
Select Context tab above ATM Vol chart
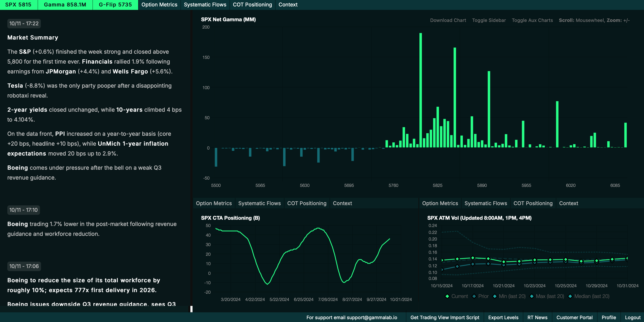[x=569, y=203]
